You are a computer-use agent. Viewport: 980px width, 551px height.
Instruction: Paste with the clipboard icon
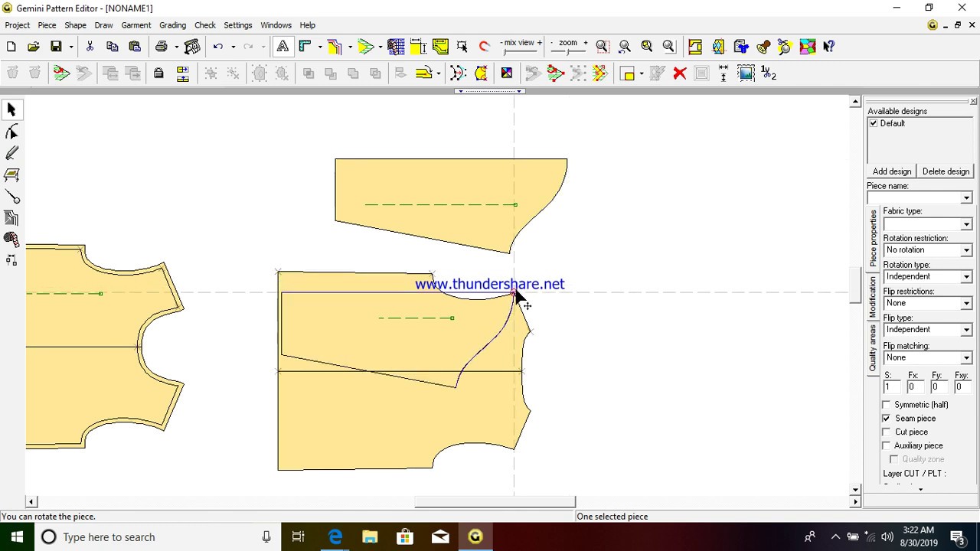tap(135, 47)
